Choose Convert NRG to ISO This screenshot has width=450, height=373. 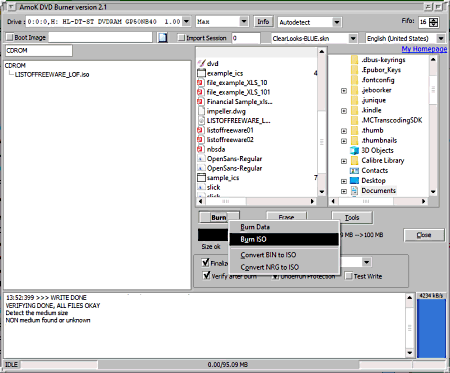click(284, 267)
